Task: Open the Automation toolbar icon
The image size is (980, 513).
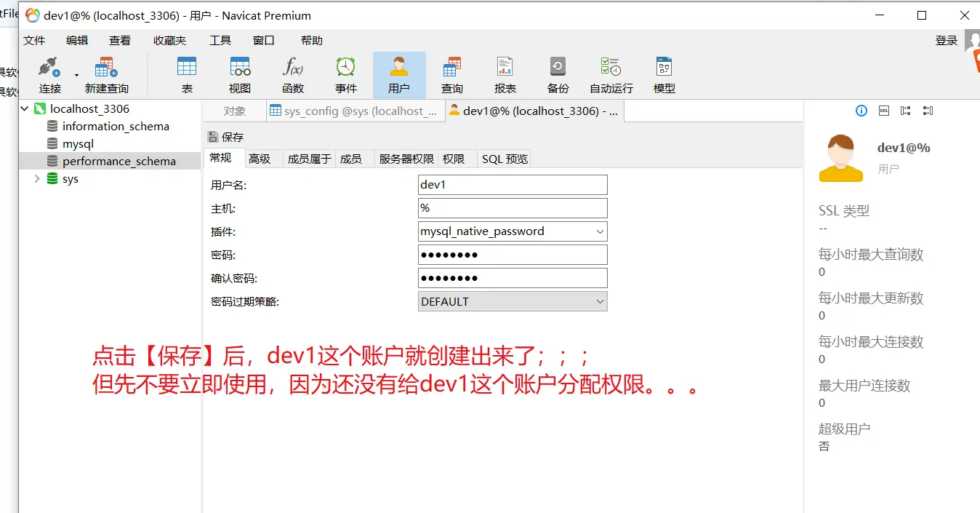Action: [x=611, y=75]
